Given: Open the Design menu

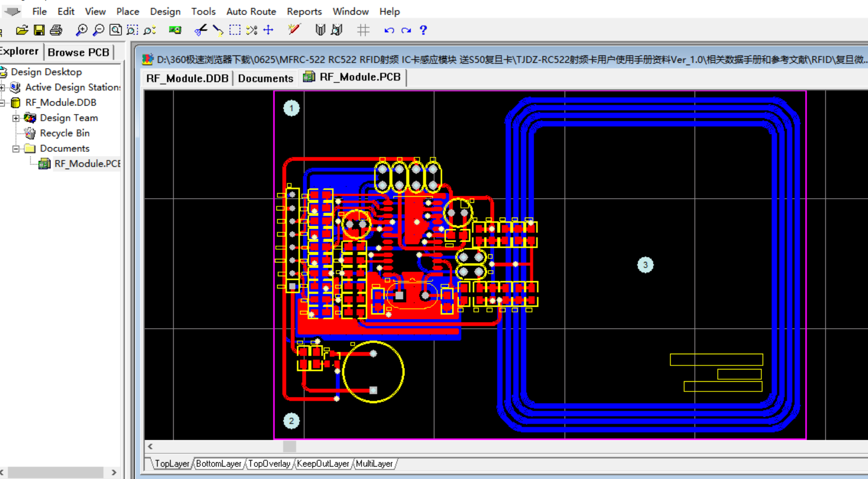Looking at the screenshot, I should 165,11.
